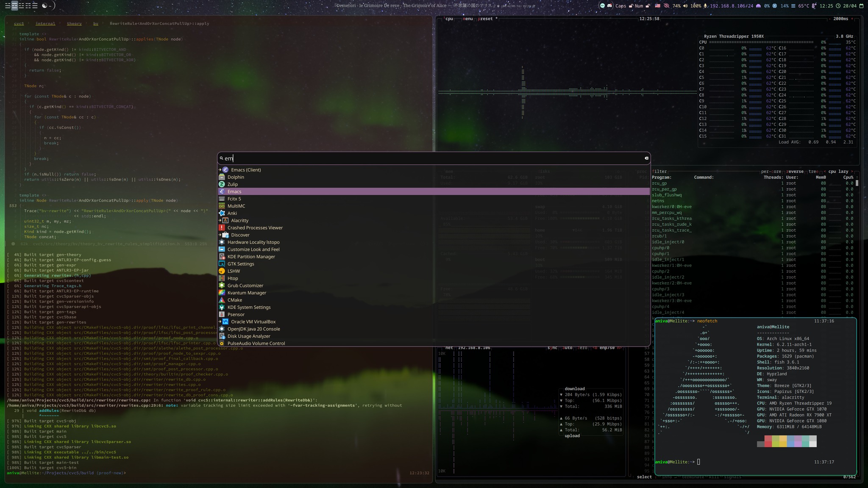
Task: Toggle 'per-core' in btop process panel
Action: point(771,172)
